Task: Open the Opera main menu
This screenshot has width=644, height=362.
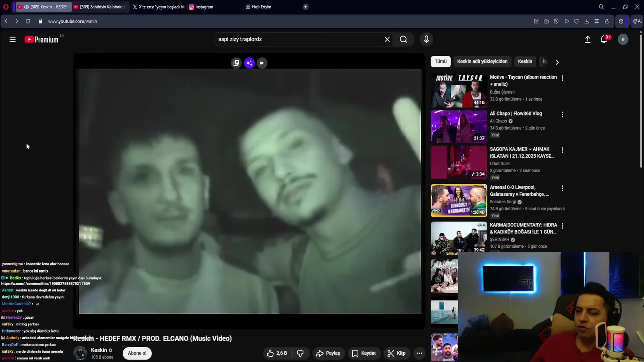Action: (x=6, y=7)
